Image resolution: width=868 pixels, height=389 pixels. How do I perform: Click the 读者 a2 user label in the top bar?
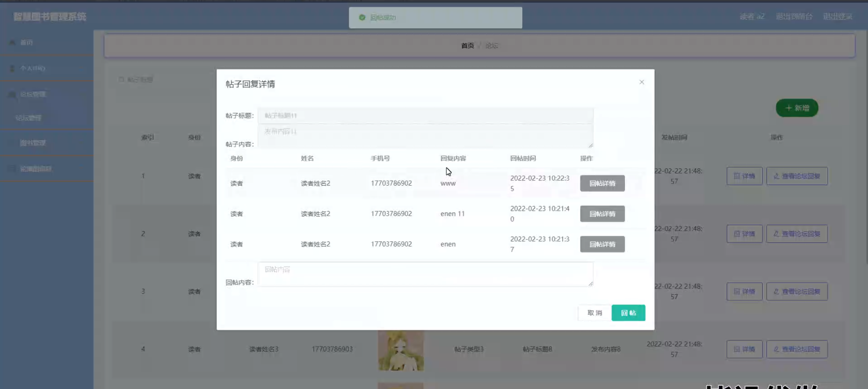pyautogui.click(x=752, y=16)
